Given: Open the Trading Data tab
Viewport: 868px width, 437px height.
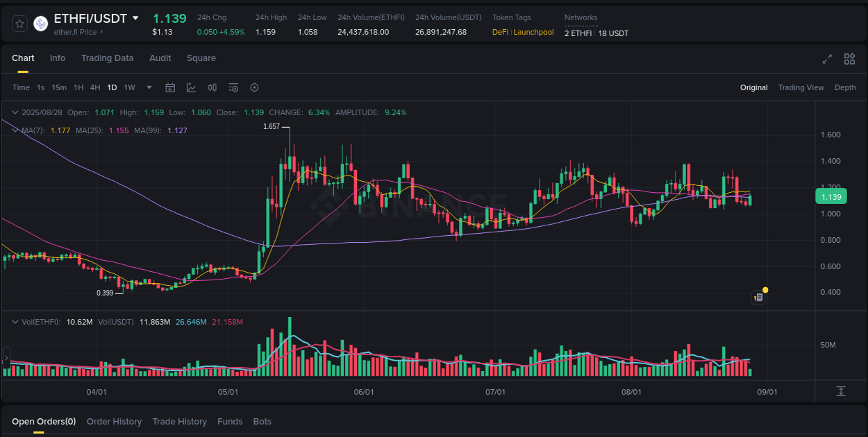Looking at the screenshot, I should pos(107,58).
